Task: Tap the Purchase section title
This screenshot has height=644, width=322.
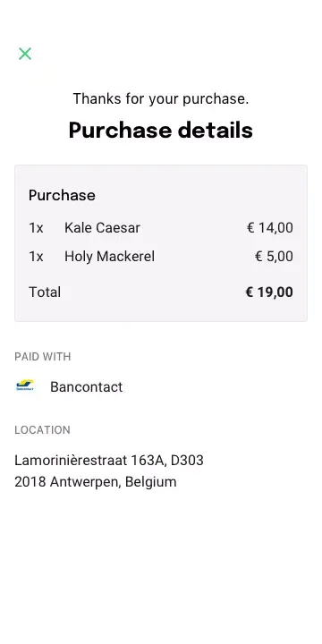Action: tap(62, 195)
